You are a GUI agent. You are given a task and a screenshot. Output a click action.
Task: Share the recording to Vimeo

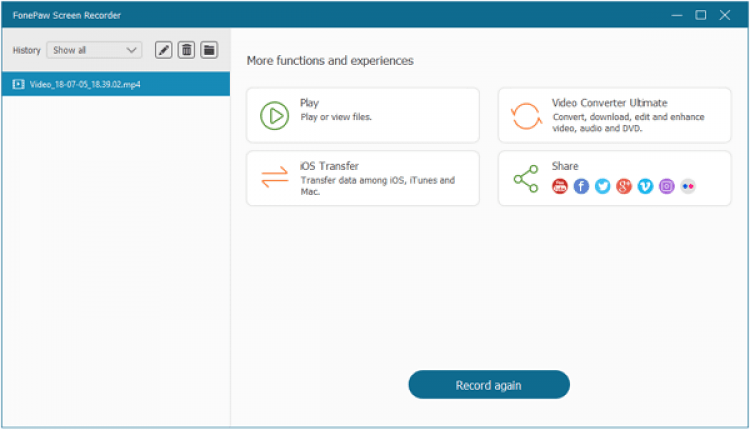tap(645, 186)
